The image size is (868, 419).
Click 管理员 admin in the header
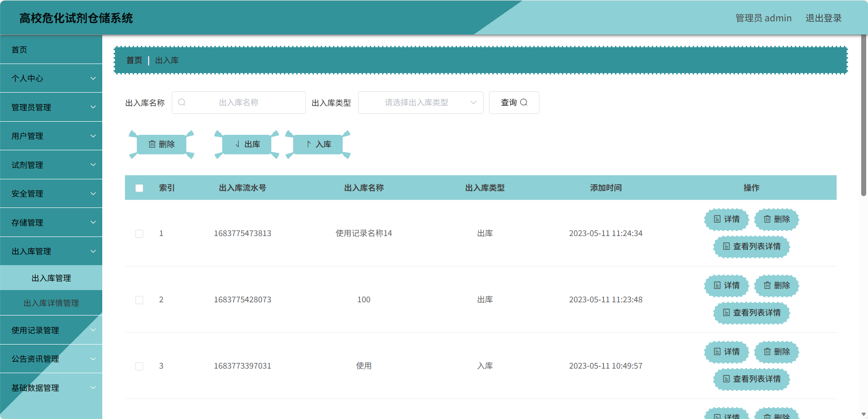pyautogui.click(x=763, y=18)
